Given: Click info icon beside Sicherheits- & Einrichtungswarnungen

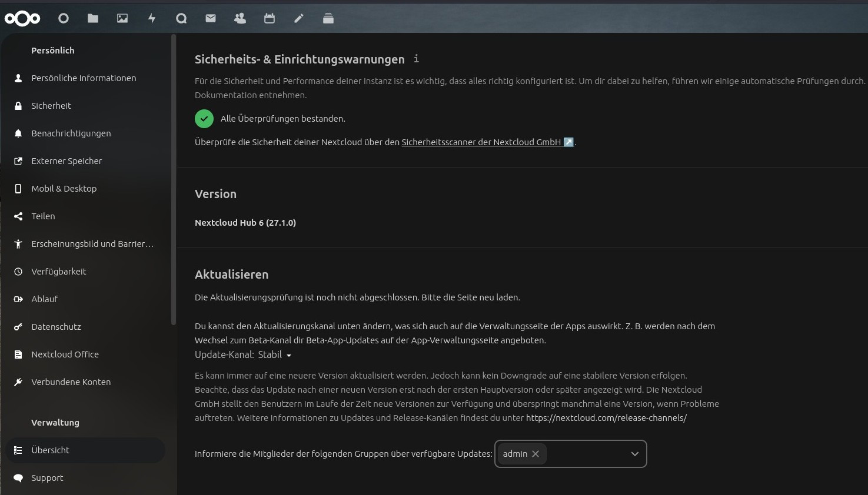Looking at the screenshot, I should (x=416, y=58).
